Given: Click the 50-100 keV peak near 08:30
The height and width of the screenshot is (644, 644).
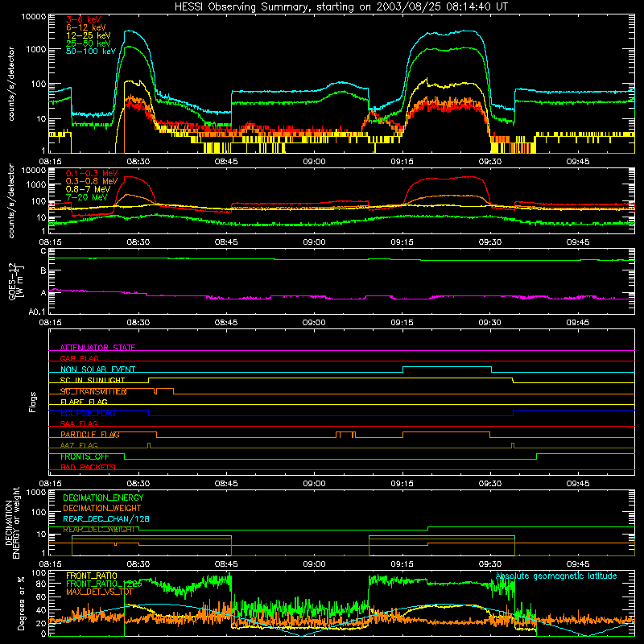Looking at the screenshot, I should click(x=130, y=31).
